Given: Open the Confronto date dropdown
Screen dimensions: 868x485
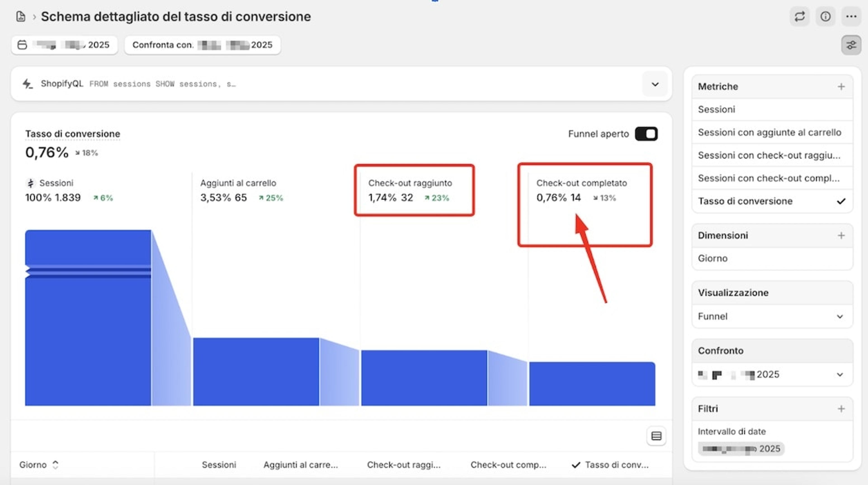Looking at the screenshot, I should [x=772, y=375].
